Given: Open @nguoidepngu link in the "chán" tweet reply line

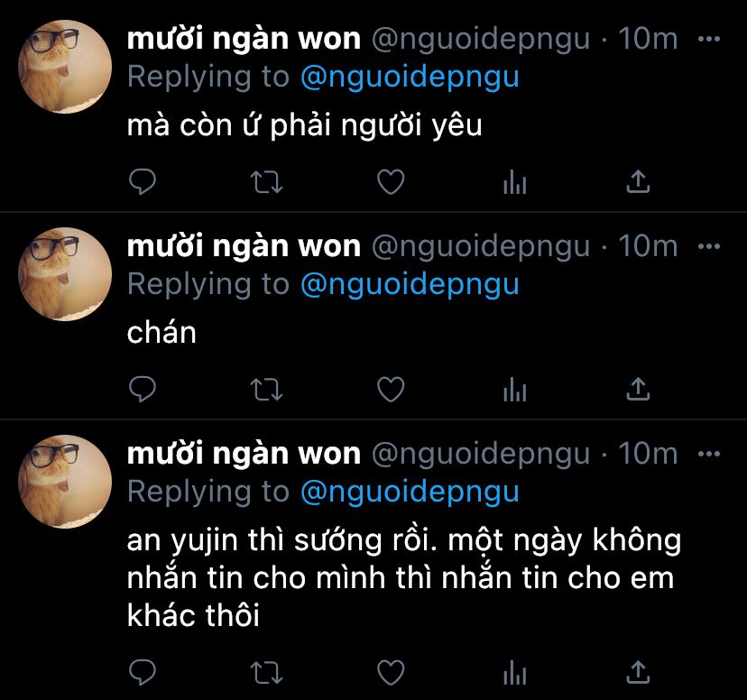Looking at the screenshot, I should pos(410,285).
